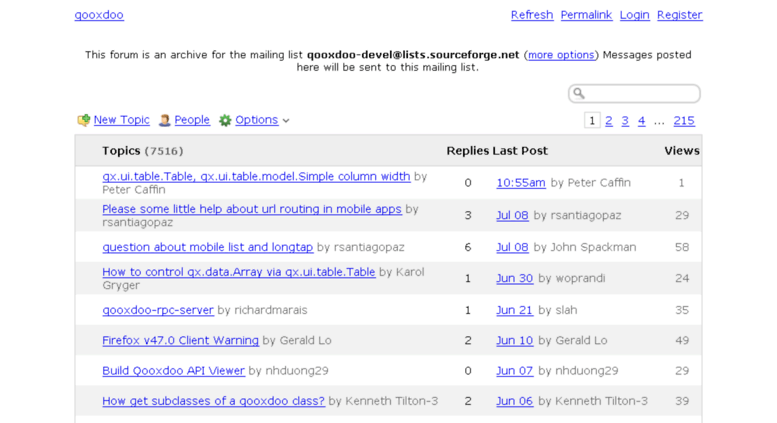The image size is (777, 423).
Task: Open last post 'Jun 07' by nhduong29
Action: tap(514, 370)
